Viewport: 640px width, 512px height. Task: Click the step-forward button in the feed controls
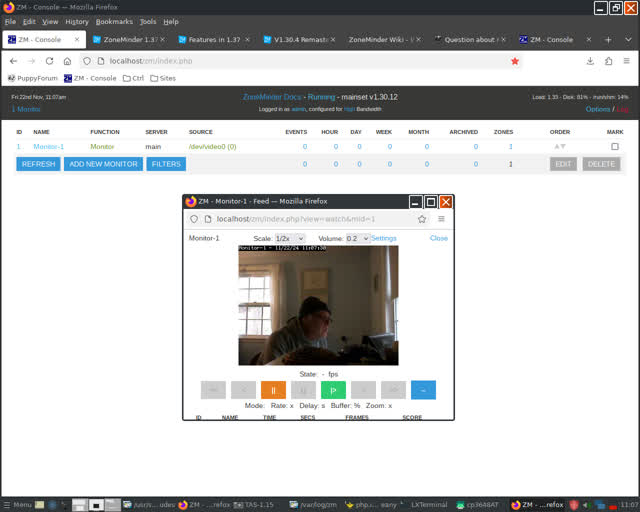click(363, 390)
